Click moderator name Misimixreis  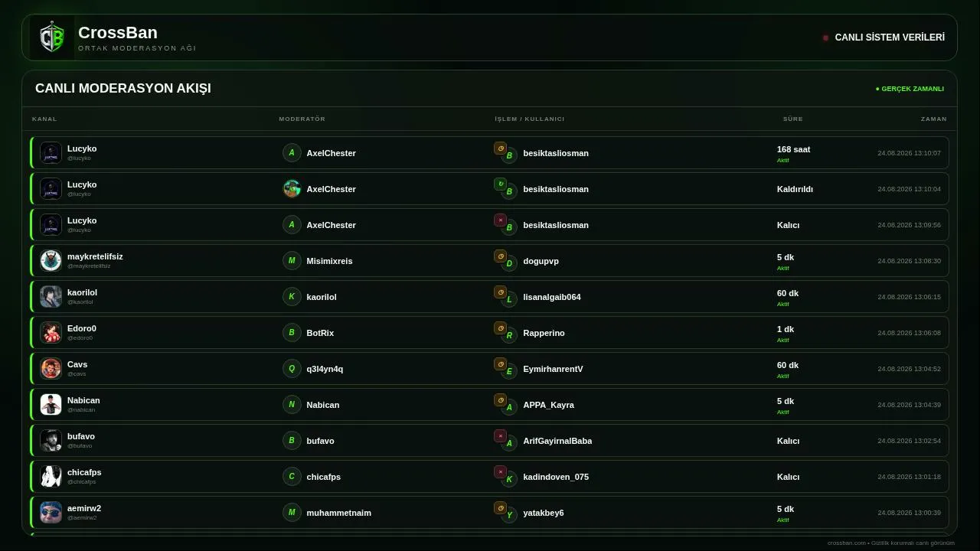pyautogui.click(x=329, y=261)
